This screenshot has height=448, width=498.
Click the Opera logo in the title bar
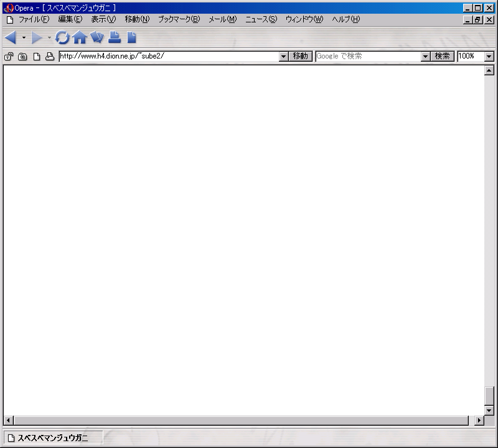[x=8, y=8]
